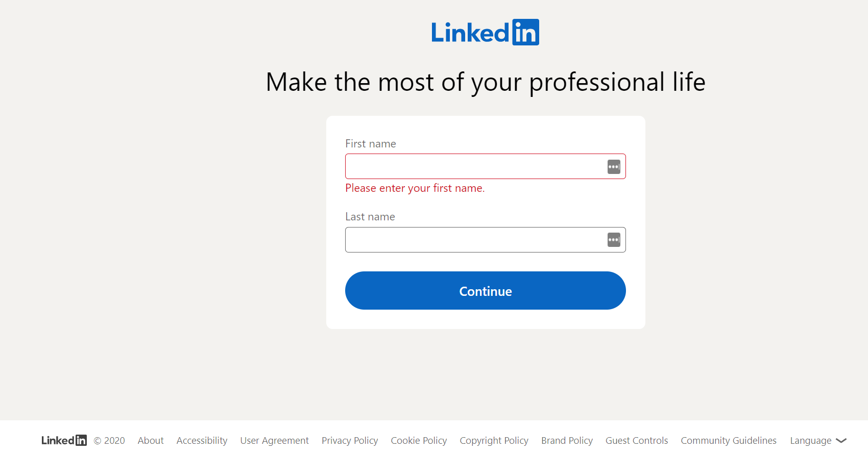
Task: Open the User Agreement link
Action: coord(274,441)
